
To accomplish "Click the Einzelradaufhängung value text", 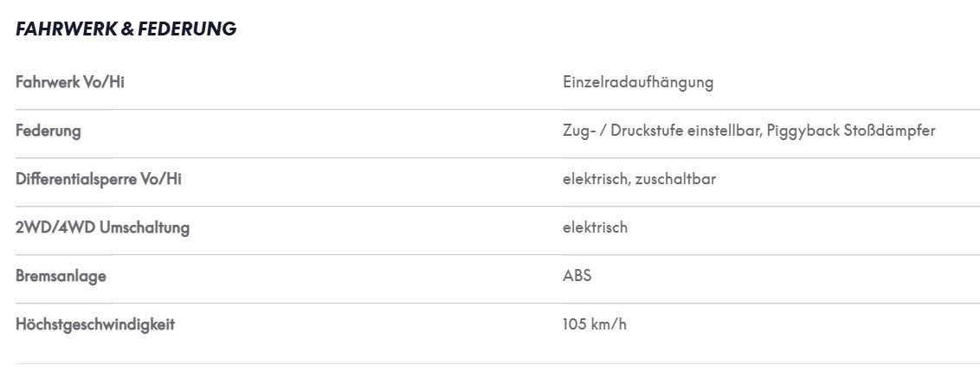I will coord(638,82).
